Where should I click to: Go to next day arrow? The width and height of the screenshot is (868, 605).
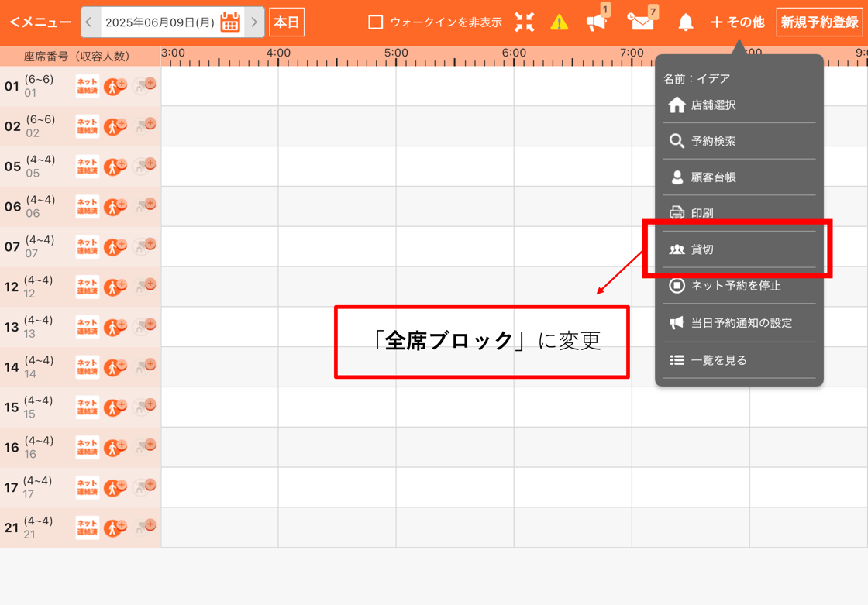coord(254,22)
